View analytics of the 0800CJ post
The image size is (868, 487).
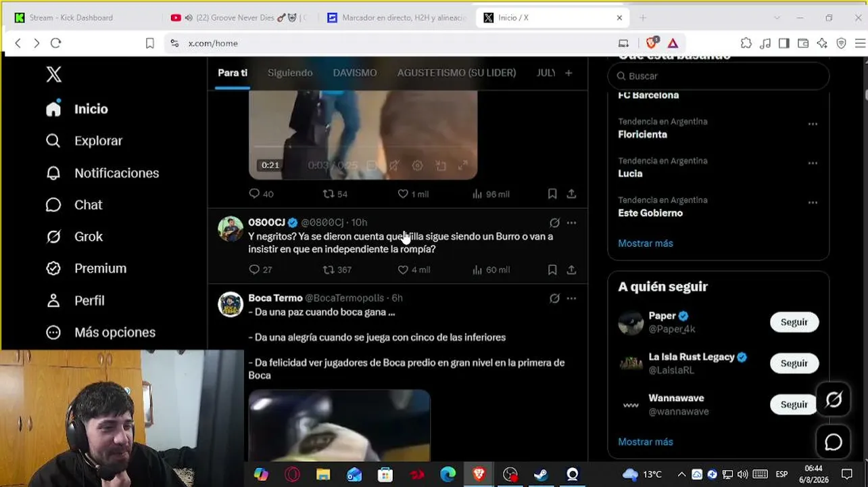tap(491, 270)
